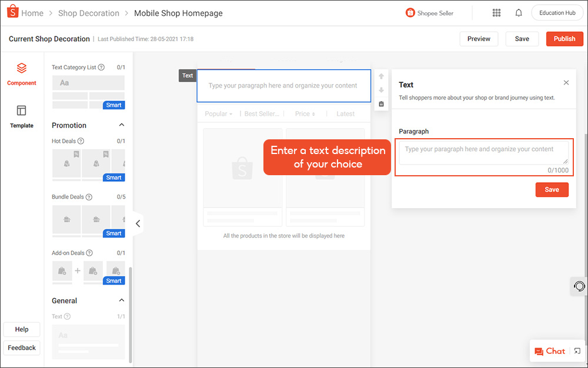Open the apps grid menu
This screenshot has height=368, width=588.
click(496, 13)
